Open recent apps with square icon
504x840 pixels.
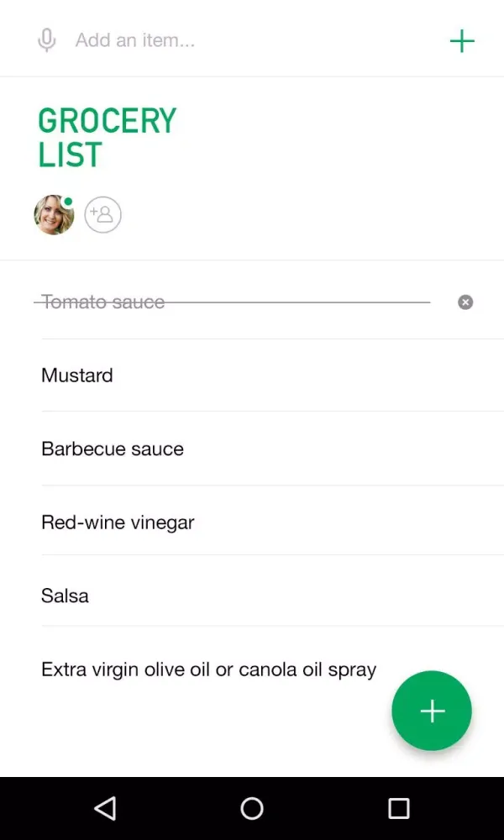398,808
